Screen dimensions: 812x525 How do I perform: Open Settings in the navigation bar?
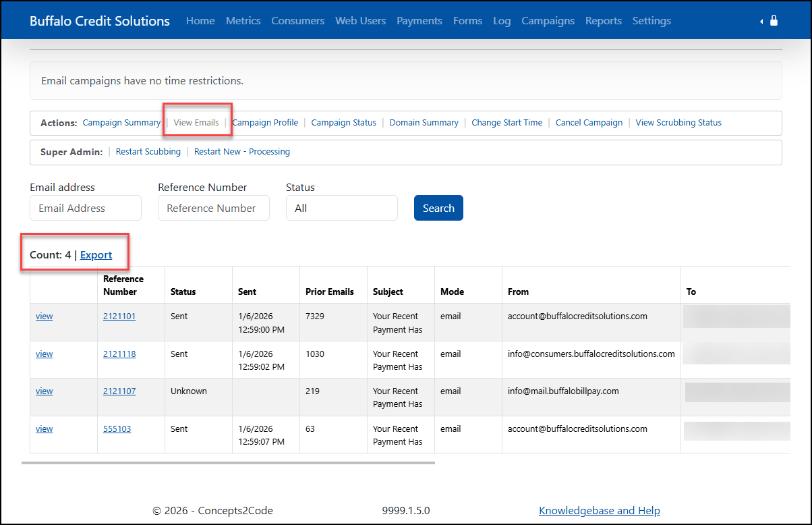(x=651, y=21)
